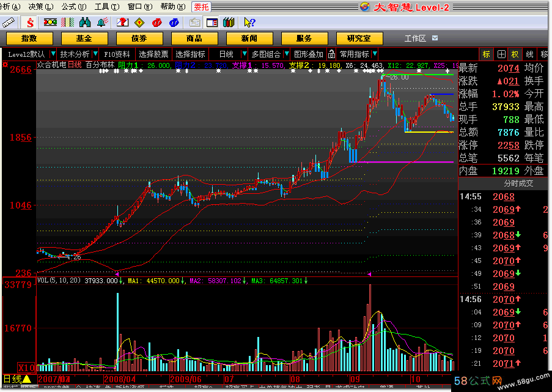Click 选择指标 in the chart toolbar
The image size is (552, 392).
tap(191, 54)
